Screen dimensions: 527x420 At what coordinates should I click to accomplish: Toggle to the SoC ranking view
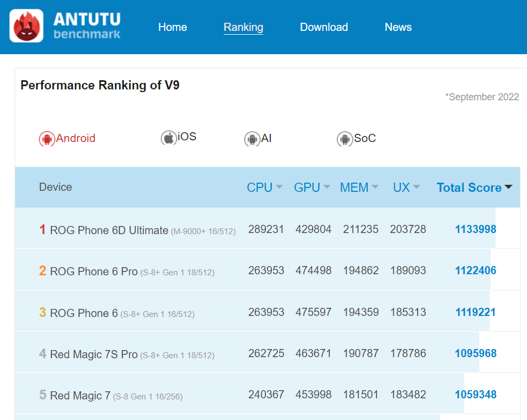coord(356,138)
